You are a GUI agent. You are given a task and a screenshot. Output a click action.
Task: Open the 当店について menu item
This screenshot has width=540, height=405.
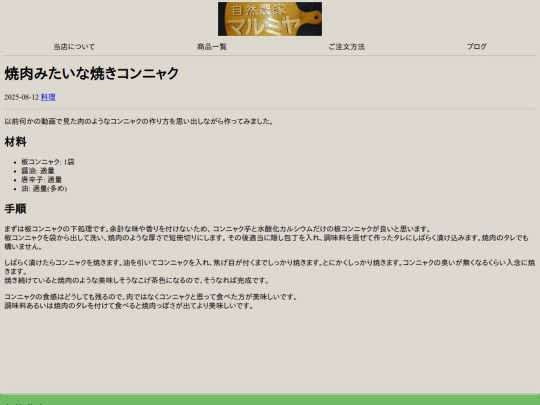74,46
